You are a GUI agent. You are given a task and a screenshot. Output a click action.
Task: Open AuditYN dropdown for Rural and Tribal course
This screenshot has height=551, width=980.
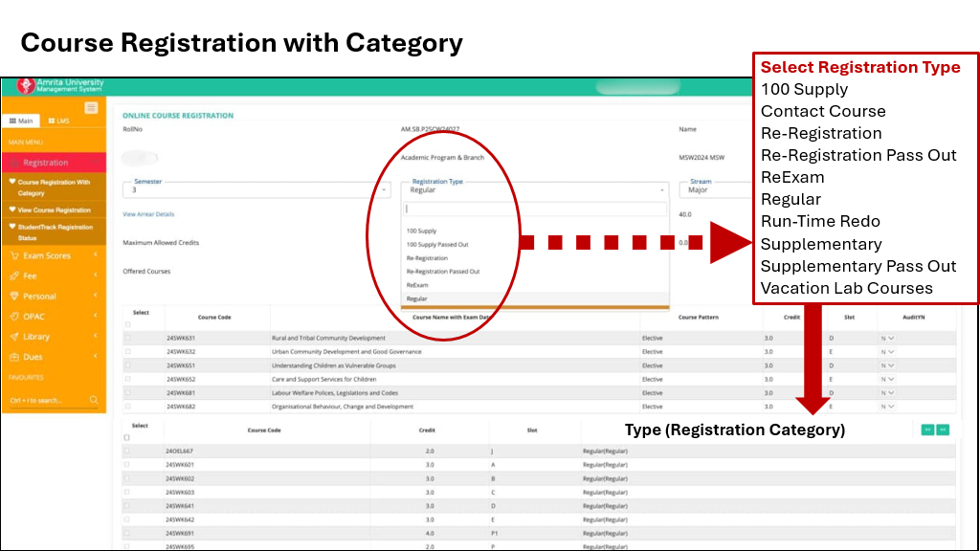[x=889, y=338]
